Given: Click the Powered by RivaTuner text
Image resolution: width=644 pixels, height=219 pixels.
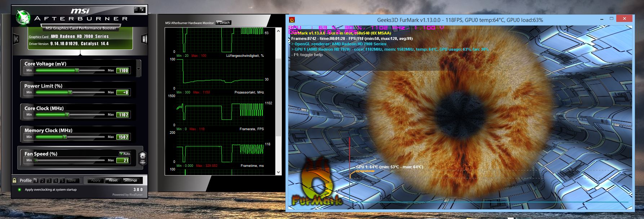Looking at the screenshot, I should pyautogui.click(x=127, y=195).
